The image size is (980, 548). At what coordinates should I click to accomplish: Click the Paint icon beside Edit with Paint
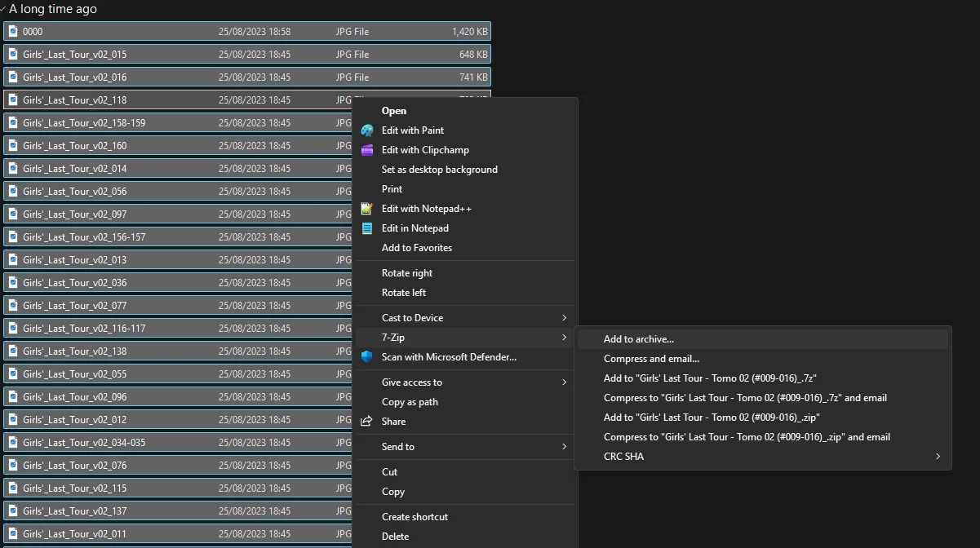point(367,130)
